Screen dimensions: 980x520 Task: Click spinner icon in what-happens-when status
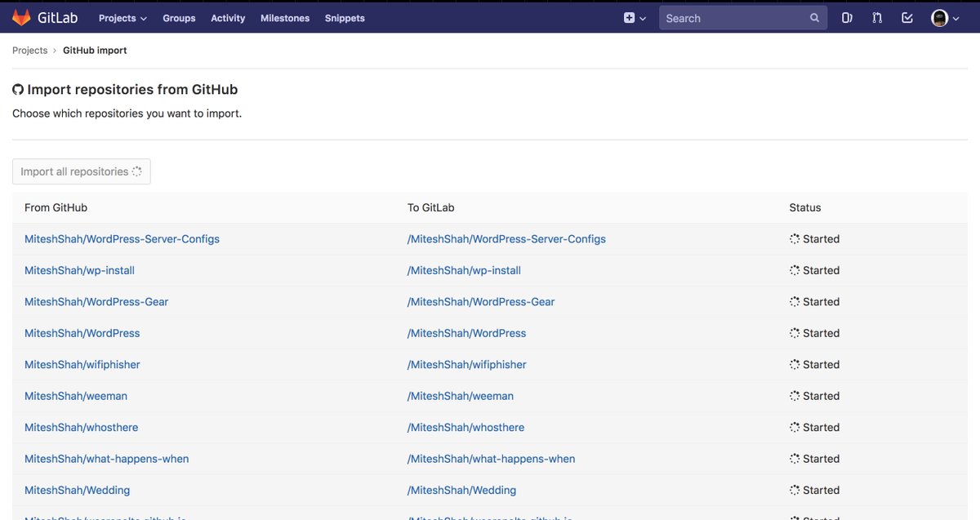[795, 459]
